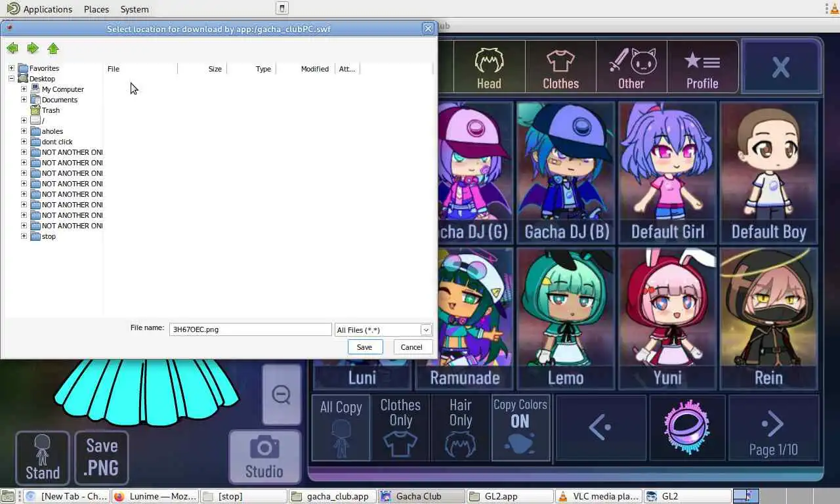
Task: Click Cancel in the download dialog
Action: coord(411,347)
